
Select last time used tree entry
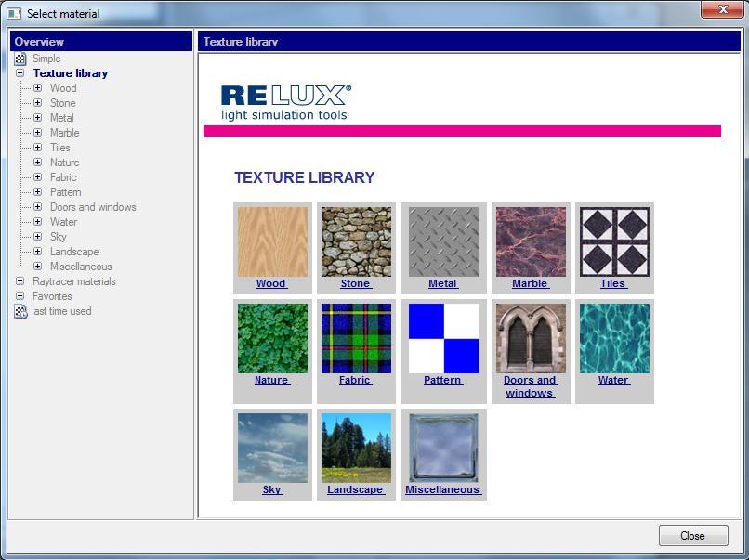[61, 311]
